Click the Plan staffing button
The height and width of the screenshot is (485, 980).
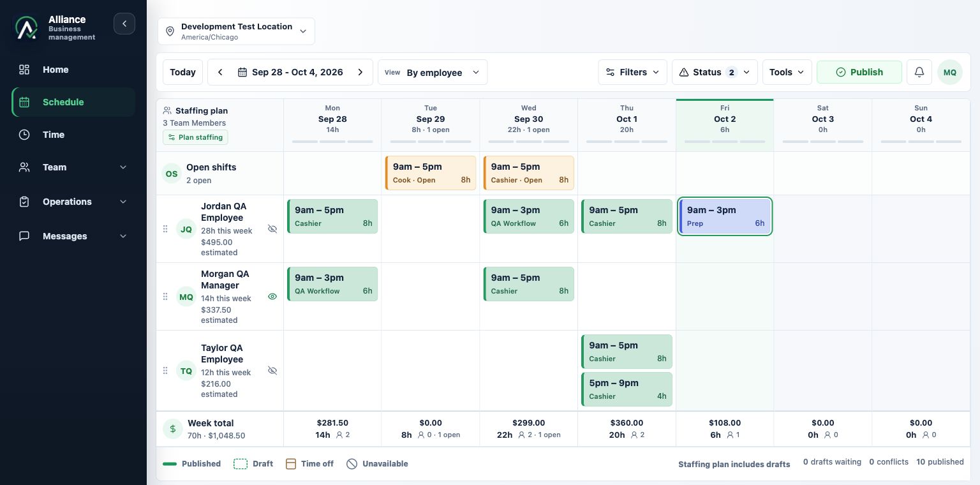(x=195, y=137)
